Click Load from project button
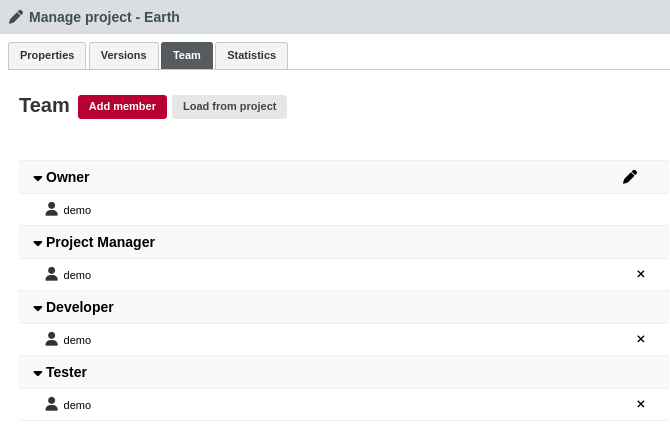Image resolution: width=670 pixels, height=434 pixels. click(x=229, y=107)
